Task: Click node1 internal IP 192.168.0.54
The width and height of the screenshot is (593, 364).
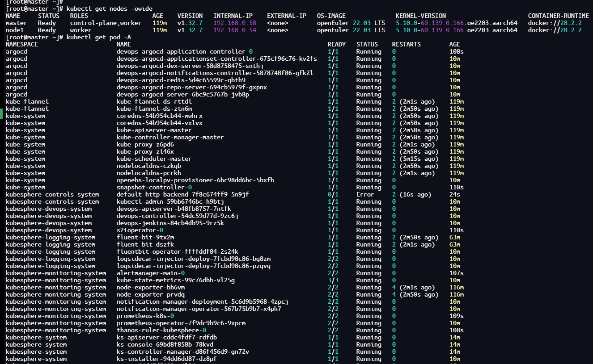Action: click(x=235, y=30)
